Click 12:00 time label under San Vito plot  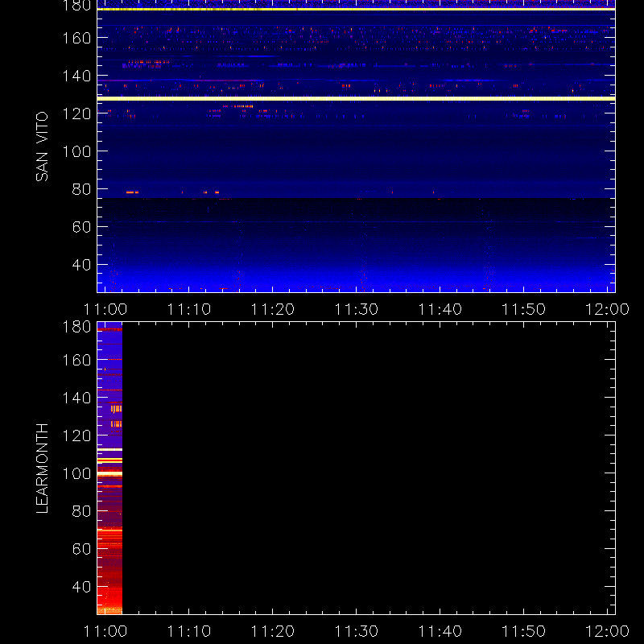point(607,309)
